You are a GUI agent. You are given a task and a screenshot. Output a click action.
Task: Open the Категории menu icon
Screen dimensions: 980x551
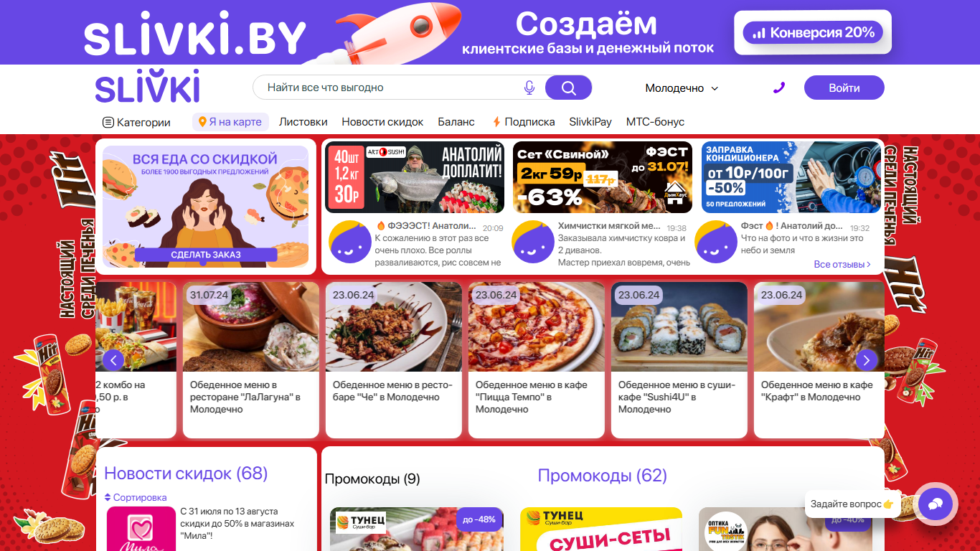point(108,122)
